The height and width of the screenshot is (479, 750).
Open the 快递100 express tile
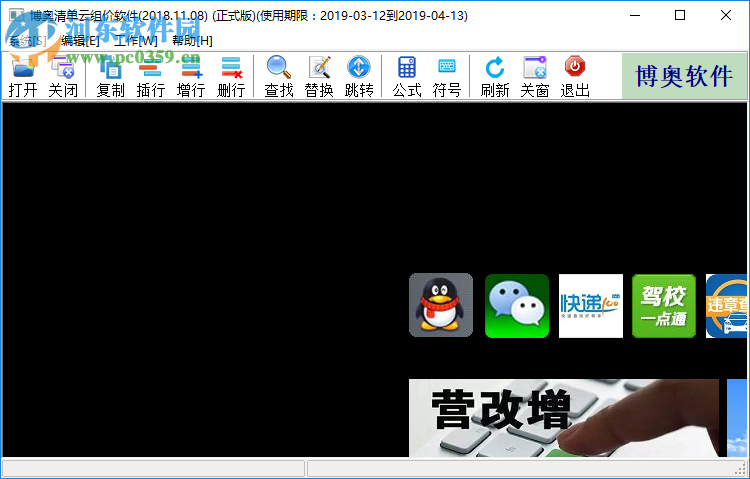(591, 306)
